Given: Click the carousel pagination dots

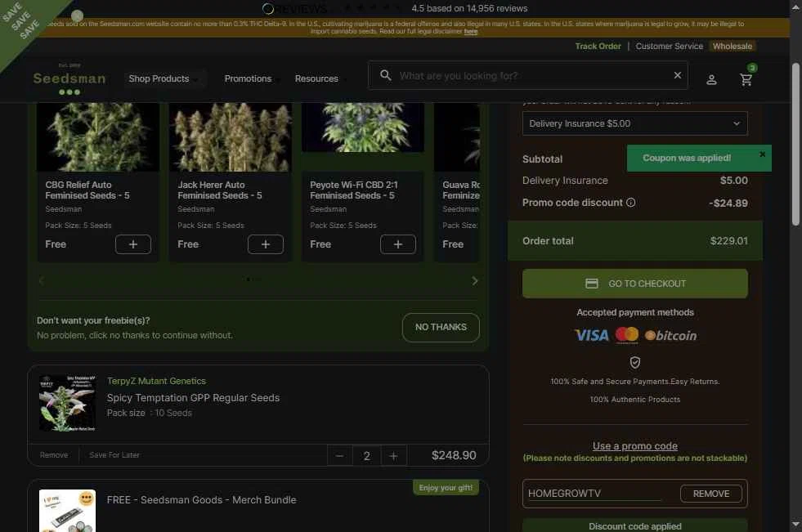Looking at the screenshot, I should (x=253, y=279).
